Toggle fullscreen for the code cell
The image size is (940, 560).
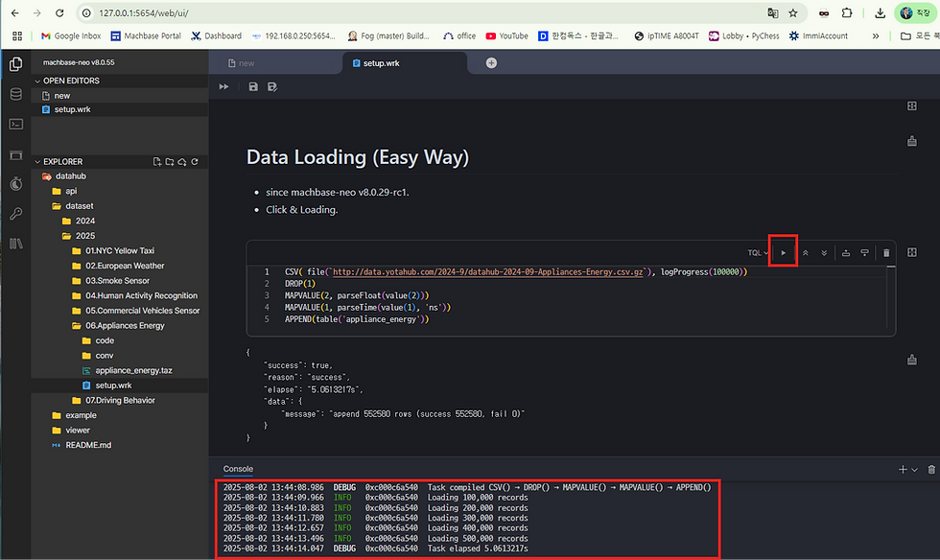912,252
